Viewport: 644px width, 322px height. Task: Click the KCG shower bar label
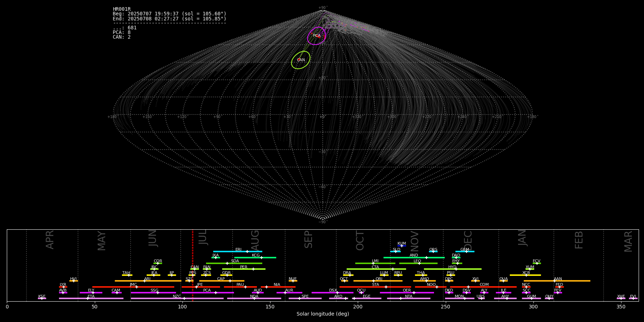(256, 255)
